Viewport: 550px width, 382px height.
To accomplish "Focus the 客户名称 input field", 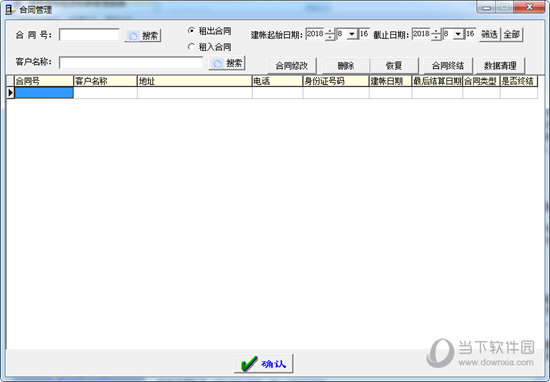I will (x=130, y=63).
